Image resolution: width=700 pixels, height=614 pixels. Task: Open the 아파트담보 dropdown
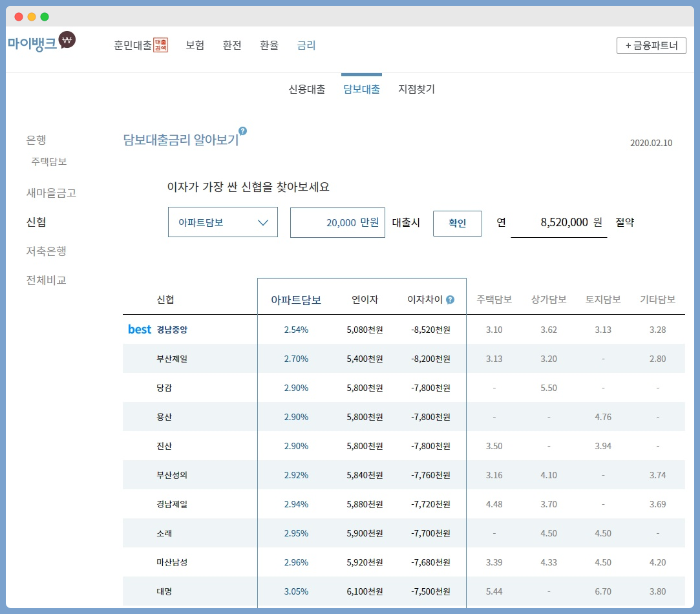point(223,222)
